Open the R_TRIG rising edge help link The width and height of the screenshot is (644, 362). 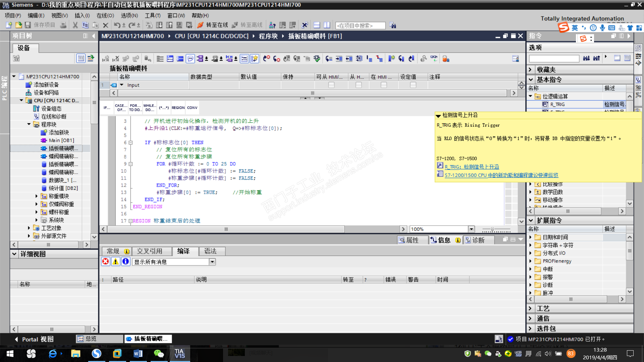click(472, 167)
